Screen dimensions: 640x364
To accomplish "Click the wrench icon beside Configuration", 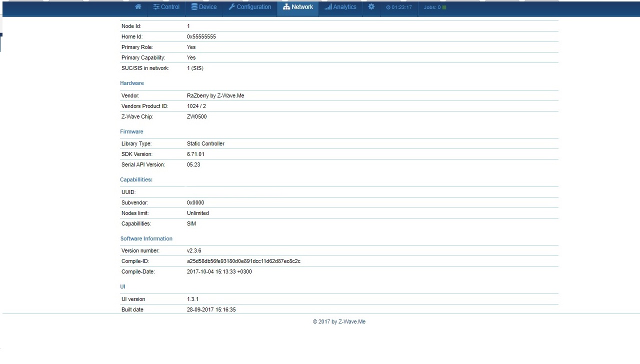I will pos(231,7).
